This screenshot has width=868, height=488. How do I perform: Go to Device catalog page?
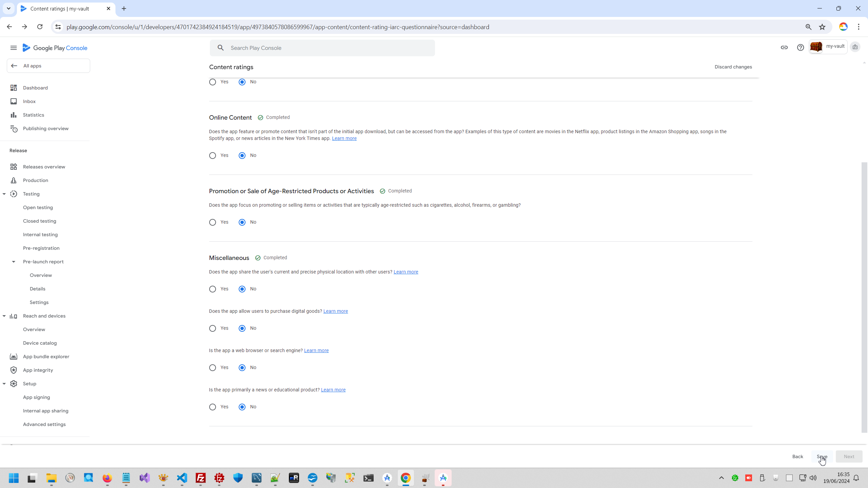pyautogui.click(x=40, y=343)
